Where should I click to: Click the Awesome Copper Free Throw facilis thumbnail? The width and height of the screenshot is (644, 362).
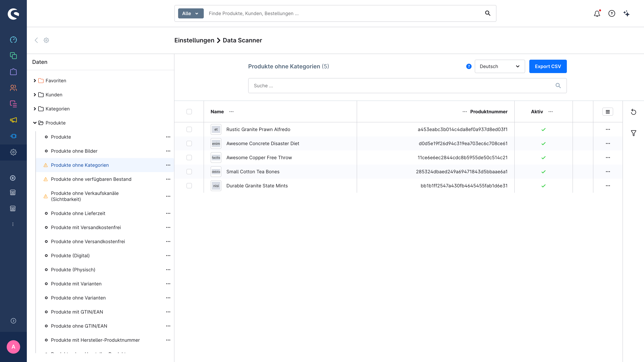point(216,158)
